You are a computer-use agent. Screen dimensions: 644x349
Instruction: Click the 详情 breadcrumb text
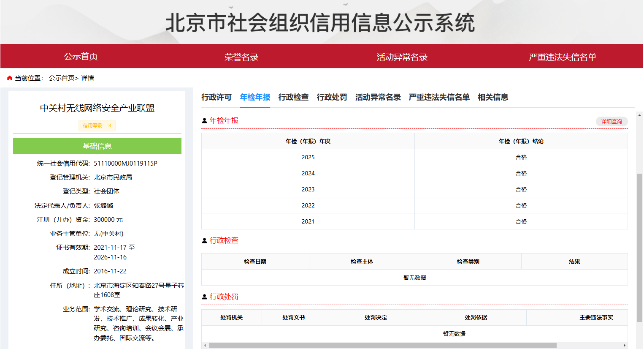click(88, 78)
